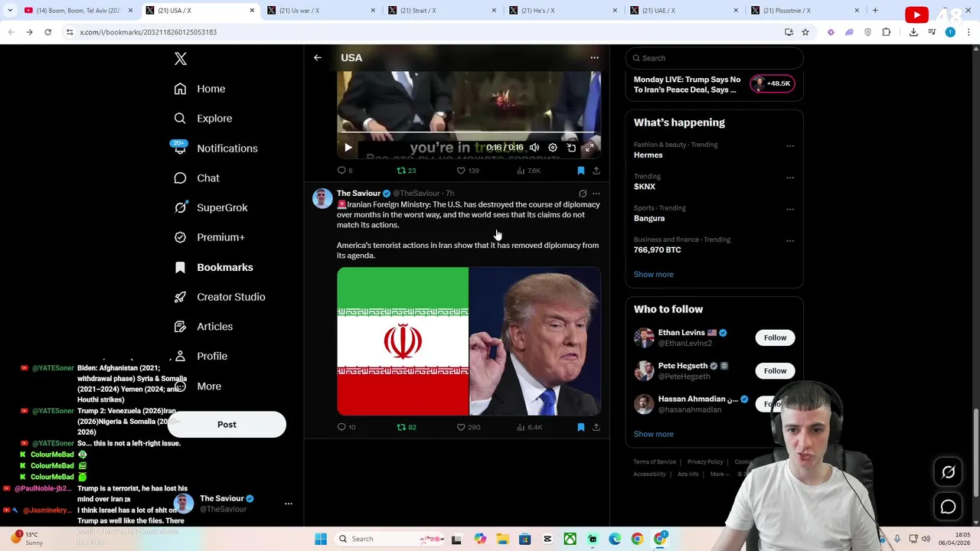Mute the video volume icon
The width and height of the screenshot is (980, 551).
(534, 148)
